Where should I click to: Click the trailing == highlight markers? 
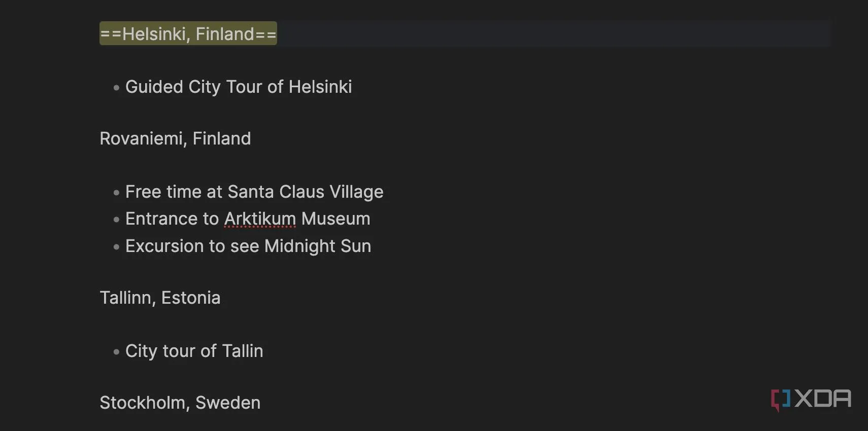tap(265, 34)
